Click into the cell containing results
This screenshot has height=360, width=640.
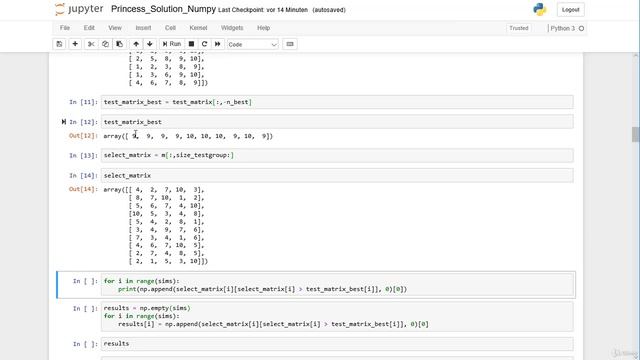coord(337,344)
